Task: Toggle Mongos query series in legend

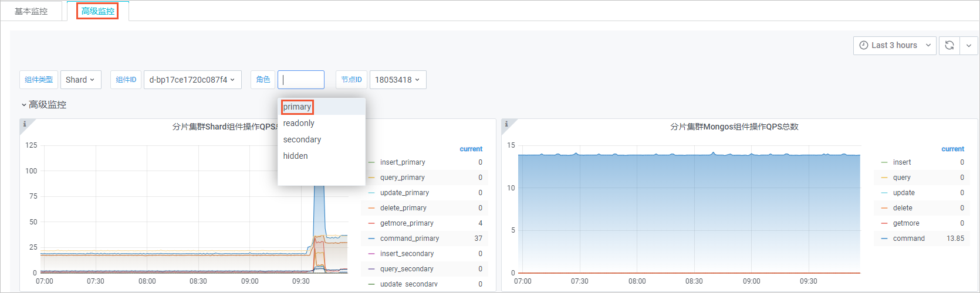Action: pos(902,178)
